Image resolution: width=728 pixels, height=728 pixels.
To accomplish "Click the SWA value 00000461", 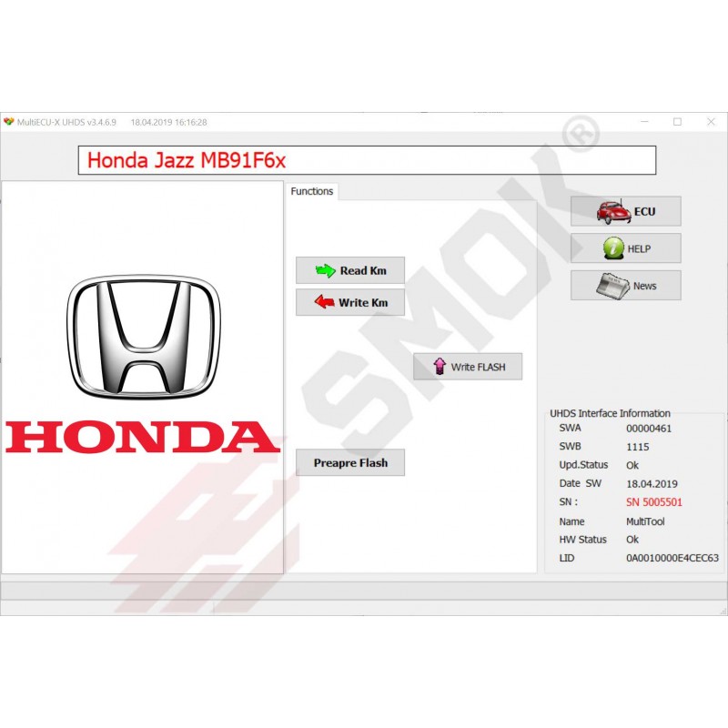I will (x=649, y=429).
